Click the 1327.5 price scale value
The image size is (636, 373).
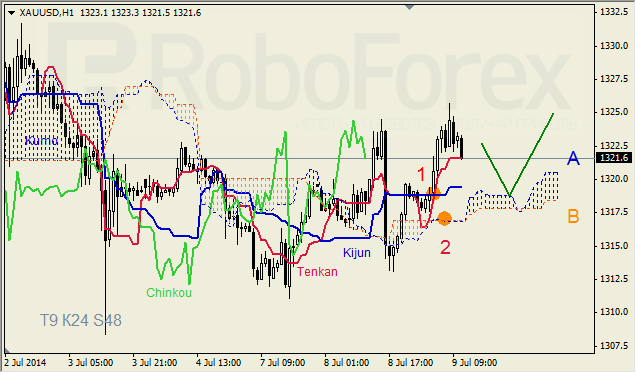[614, 79]
